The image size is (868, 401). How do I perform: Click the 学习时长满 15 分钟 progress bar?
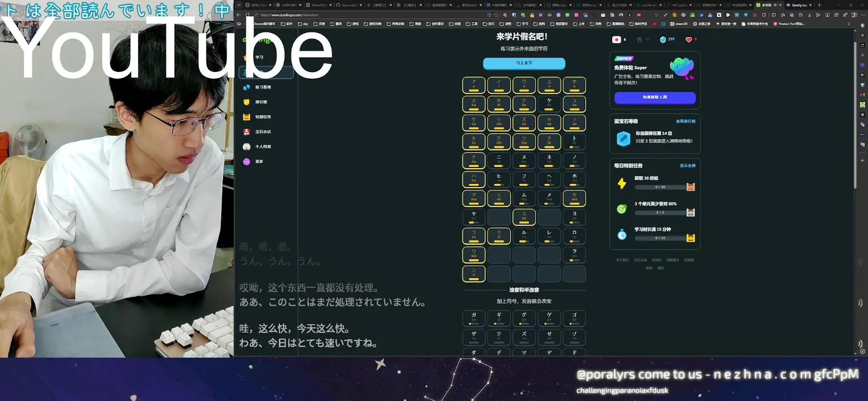[x=660, y=238]
